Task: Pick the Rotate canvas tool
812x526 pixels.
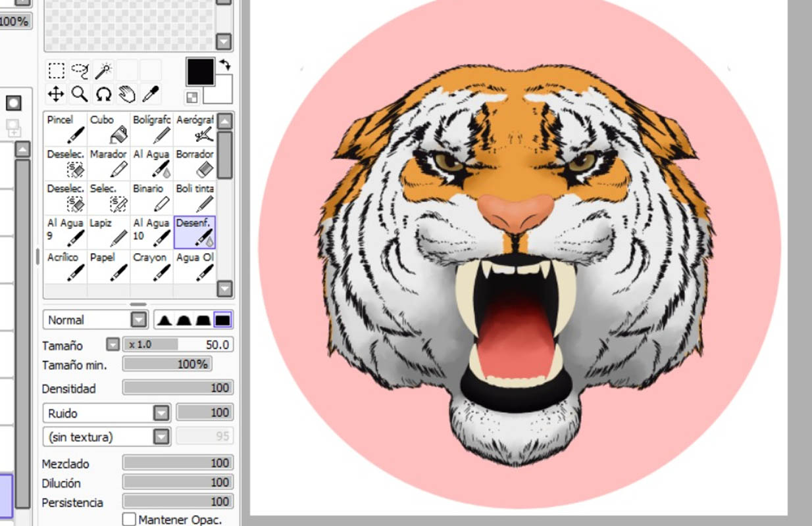Action: coord(103,94)
